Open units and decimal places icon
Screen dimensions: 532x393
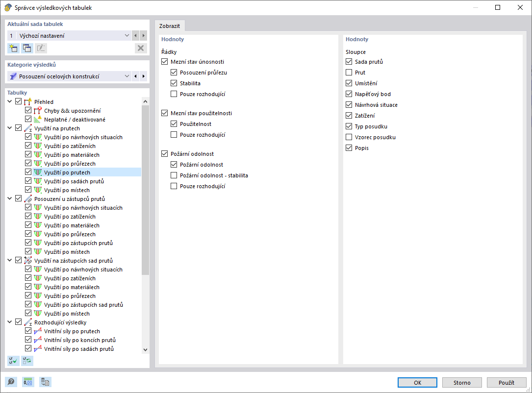(28, 382)
